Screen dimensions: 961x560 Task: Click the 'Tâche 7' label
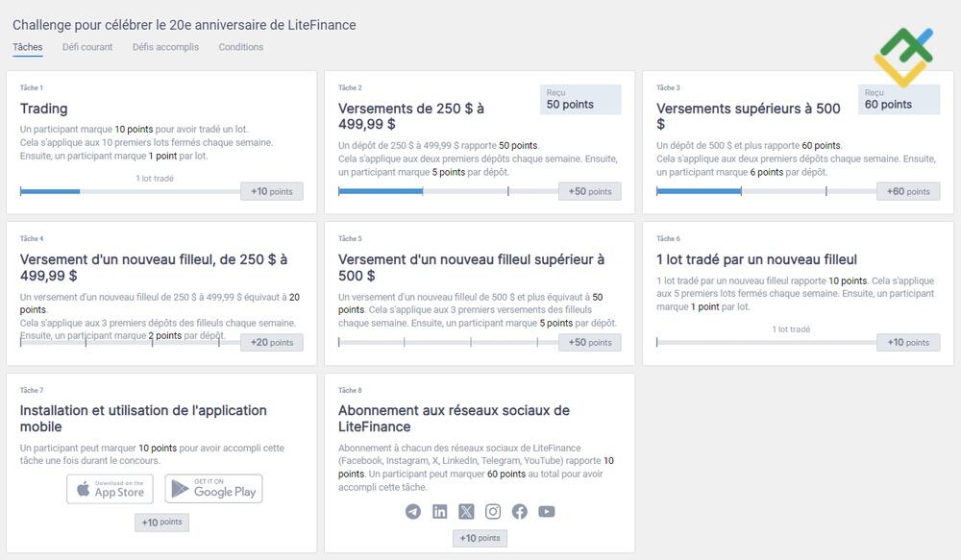[x=32, y=390]
